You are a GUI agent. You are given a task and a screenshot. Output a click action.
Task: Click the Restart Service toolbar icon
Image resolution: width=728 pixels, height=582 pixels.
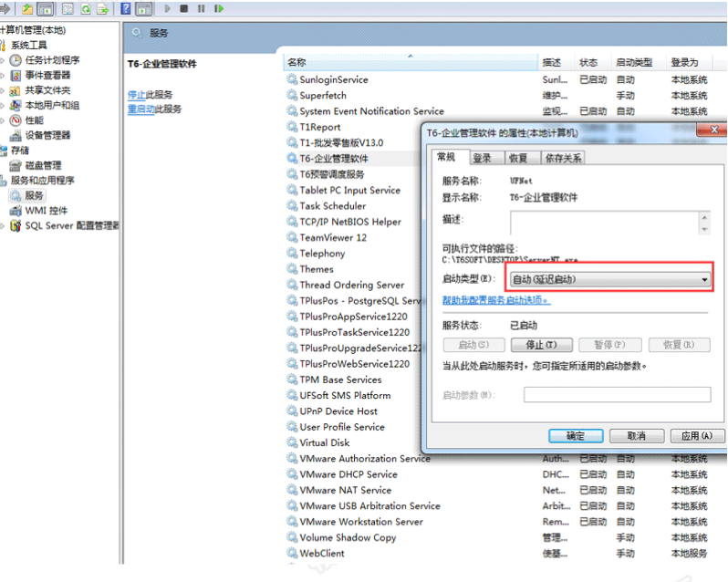(x=219, y=8)
